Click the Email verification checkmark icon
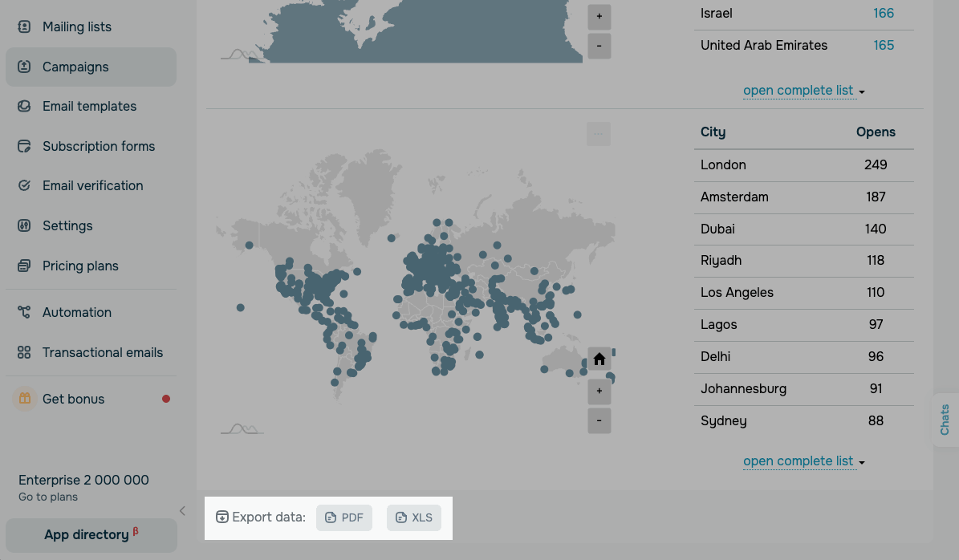 pos(24,186)
